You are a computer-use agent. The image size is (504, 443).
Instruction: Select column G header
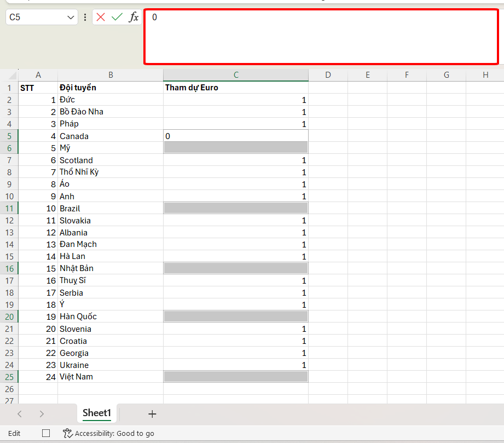446,75
